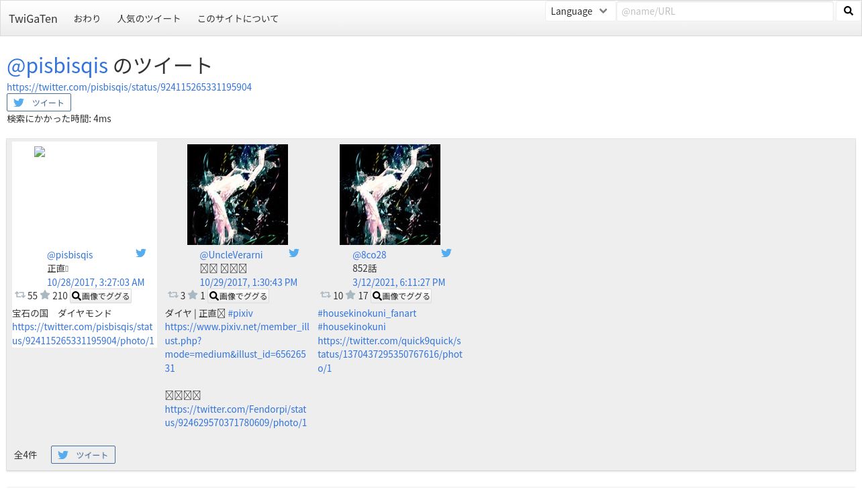862x504 pixels.
Task: Click retweet icon showing 55
Action: click(20, 295)
